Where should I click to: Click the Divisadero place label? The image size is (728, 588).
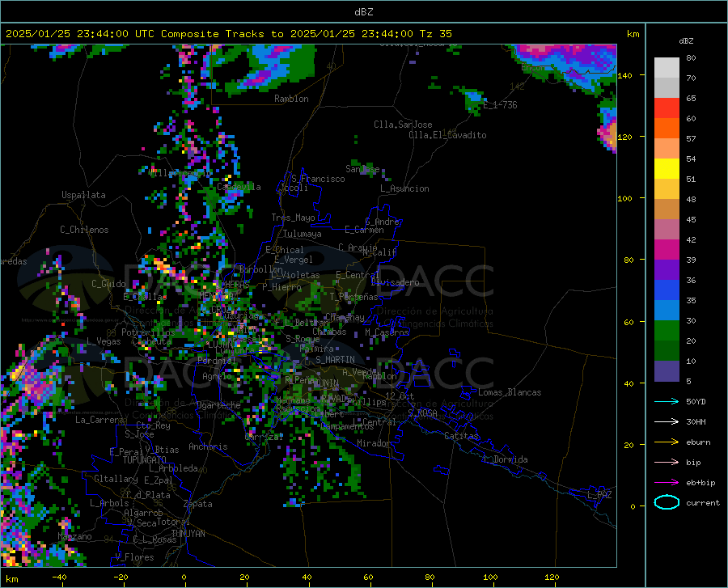pos(395,282)
